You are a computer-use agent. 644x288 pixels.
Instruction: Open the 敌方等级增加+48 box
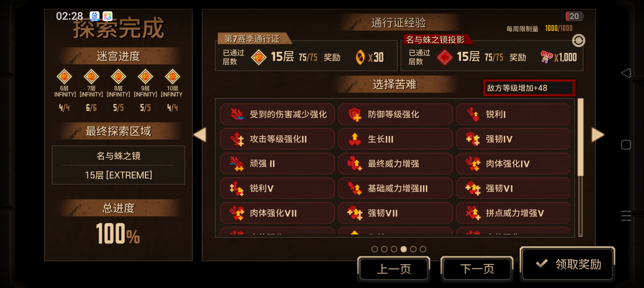pyautogui.click(x=529, y=88)
